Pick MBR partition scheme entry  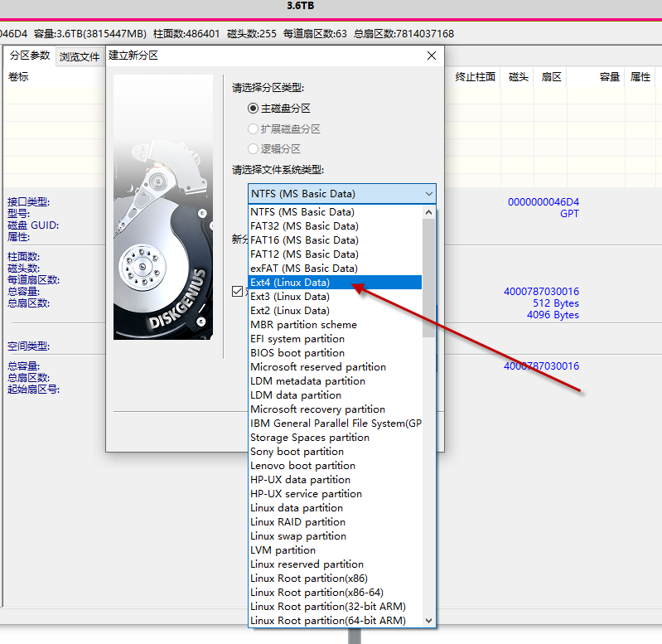click(336, 324)
